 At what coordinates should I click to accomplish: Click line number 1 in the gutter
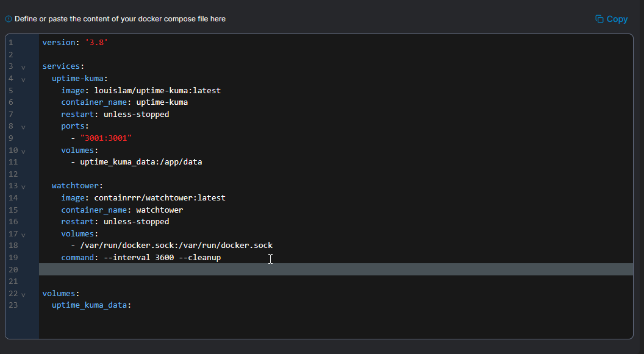point(11,43)
